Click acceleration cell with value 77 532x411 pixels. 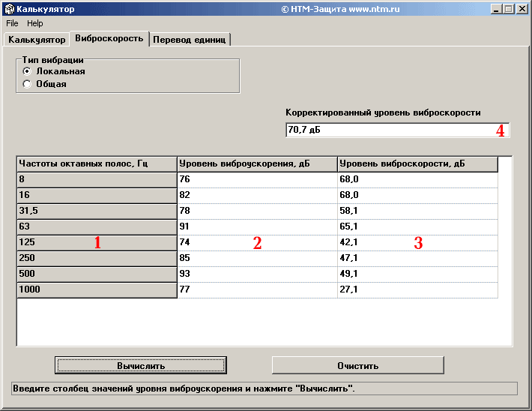point(257,289)
